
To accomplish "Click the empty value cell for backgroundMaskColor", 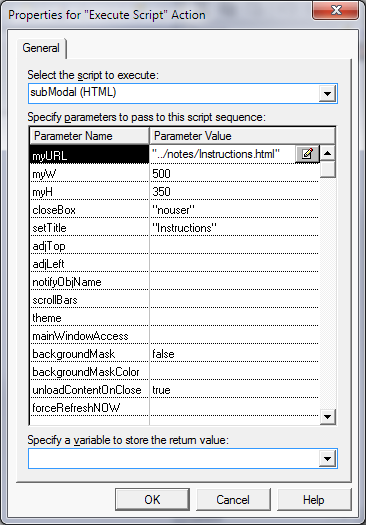I will click(234, 372).
